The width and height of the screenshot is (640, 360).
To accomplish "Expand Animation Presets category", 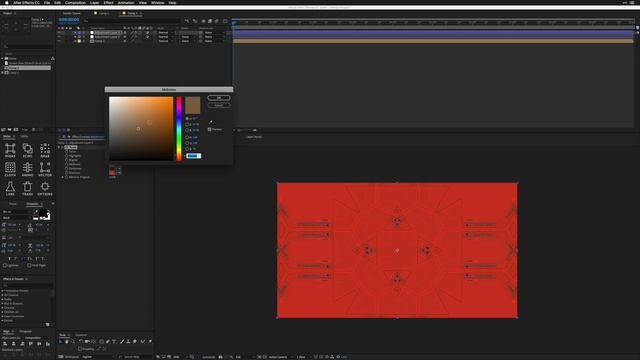I will pyautogui.click(x=2, y=291).
